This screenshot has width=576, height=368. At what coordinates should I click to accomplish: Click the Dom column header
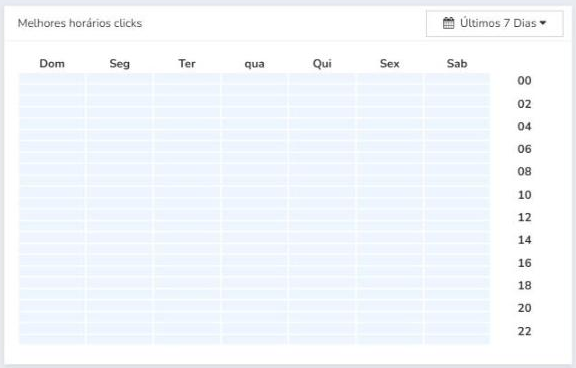[52, 64]
